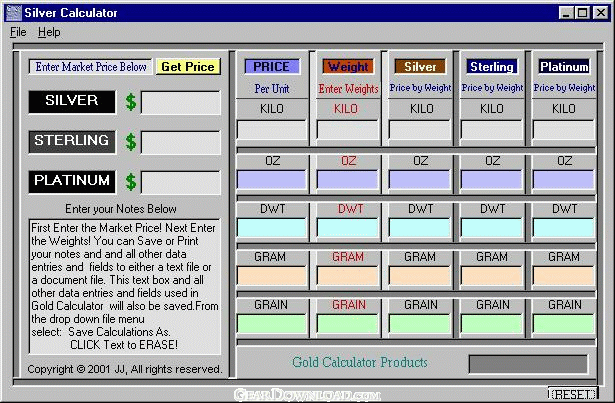The width and height of the screenshot is (615, 403).
Task: Click the GRAM field under Platinum
Action: (x=564, y=276)
